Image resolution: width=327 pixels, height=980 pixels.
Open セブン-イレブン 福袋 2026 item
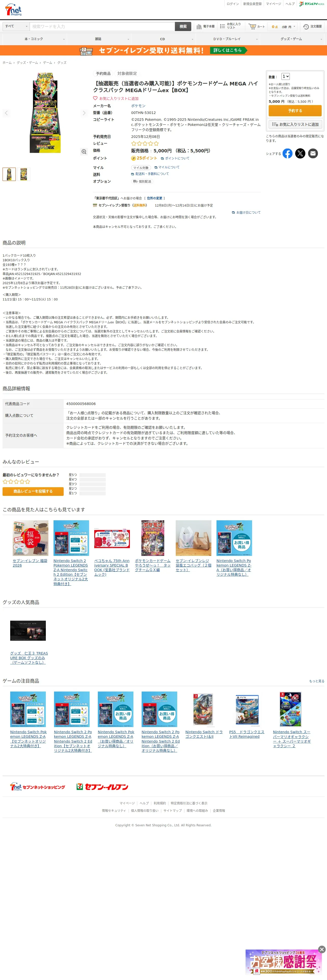[30, 563]
